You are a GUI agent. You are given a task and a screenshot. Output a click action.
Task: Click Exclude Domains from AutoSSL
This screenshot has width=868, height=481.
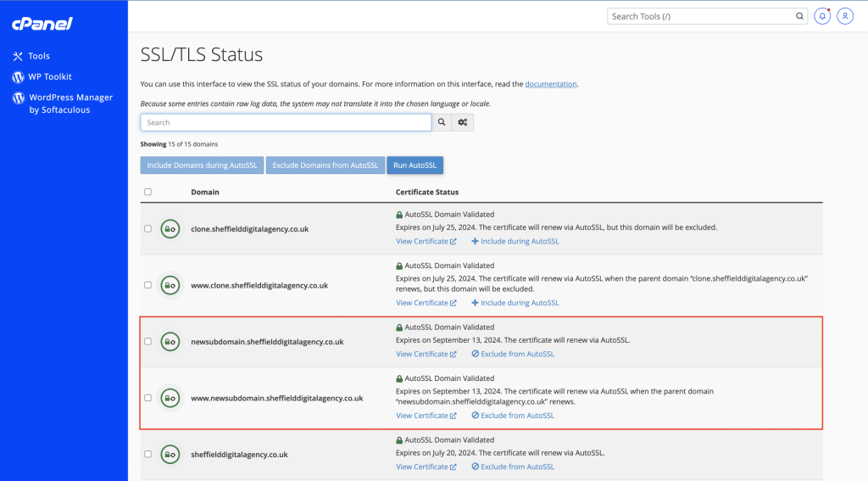325,165
